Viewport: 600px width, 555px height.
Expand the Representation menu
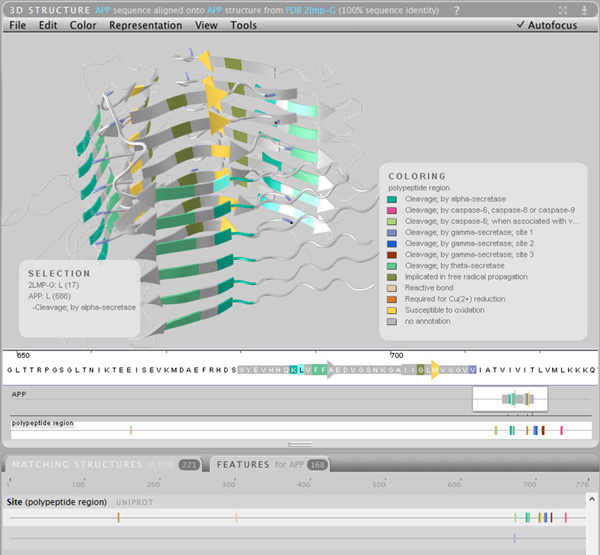146,25
